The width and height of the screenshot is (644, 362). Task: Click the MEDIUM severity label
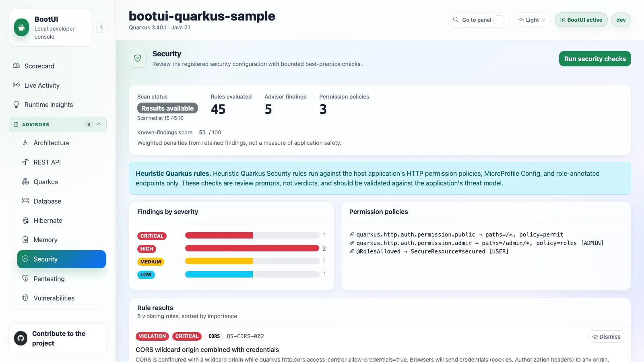pyautogui.click(x=151, y=262)
